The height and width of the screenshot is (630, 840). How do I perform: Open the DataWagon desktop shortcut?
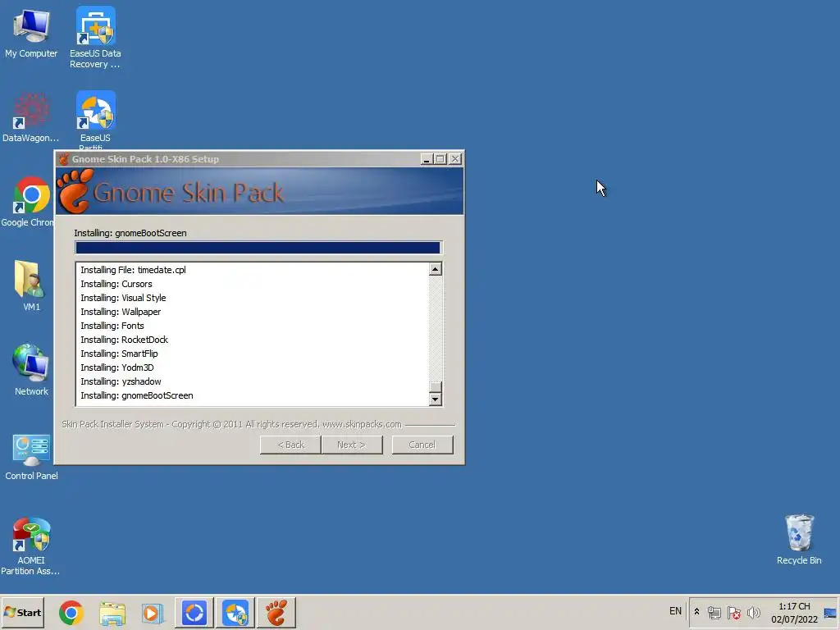tap(30, 118)
